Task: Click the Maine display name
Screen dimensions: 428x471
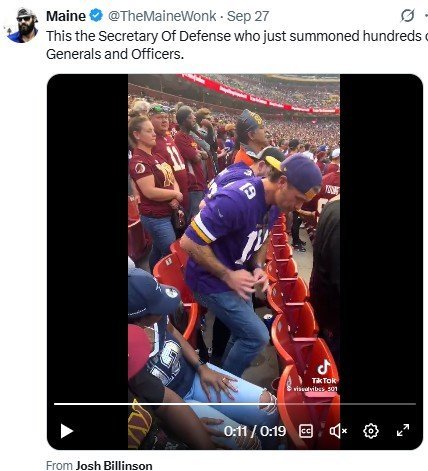Action: coord(66,16)
